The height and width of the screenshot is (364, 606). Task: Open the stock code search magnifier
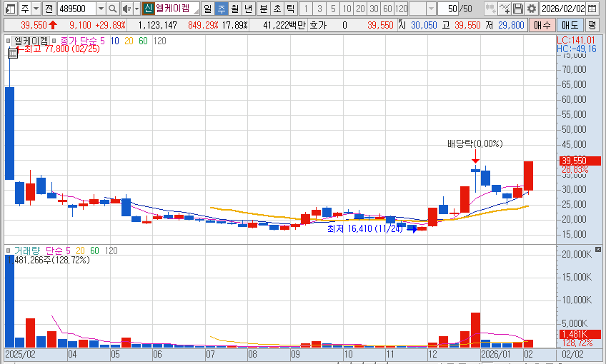(112, 8)
